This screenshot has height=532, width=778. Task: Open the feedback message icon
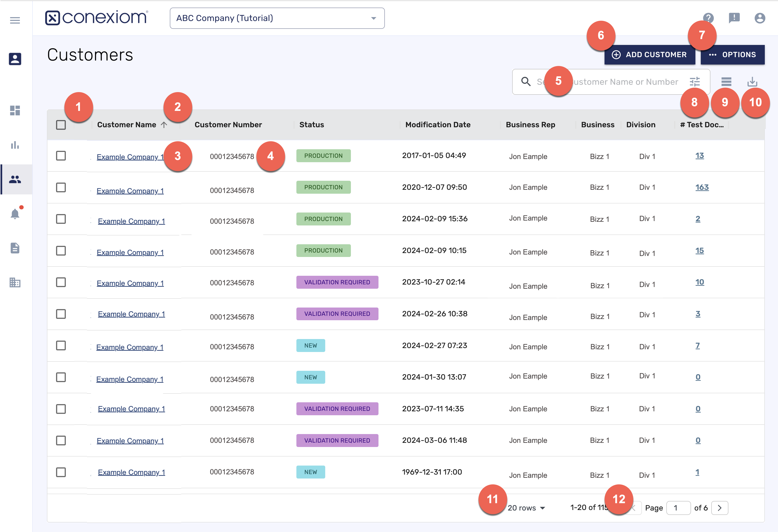734,18
